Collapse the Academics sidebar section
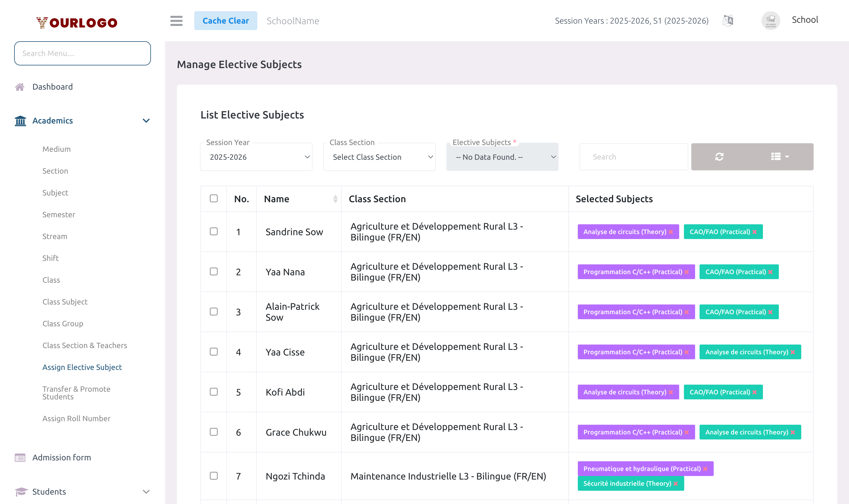The height and width of the screenshot is (504, 849). click(146, 121)
